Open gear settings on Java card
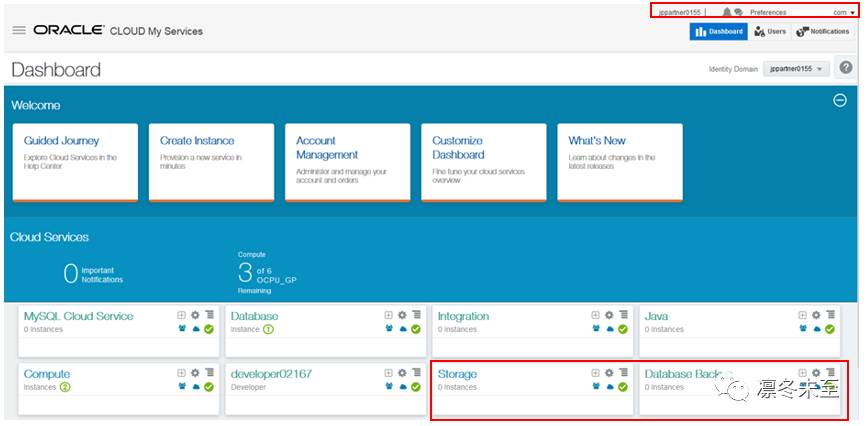 pos(816,315)
